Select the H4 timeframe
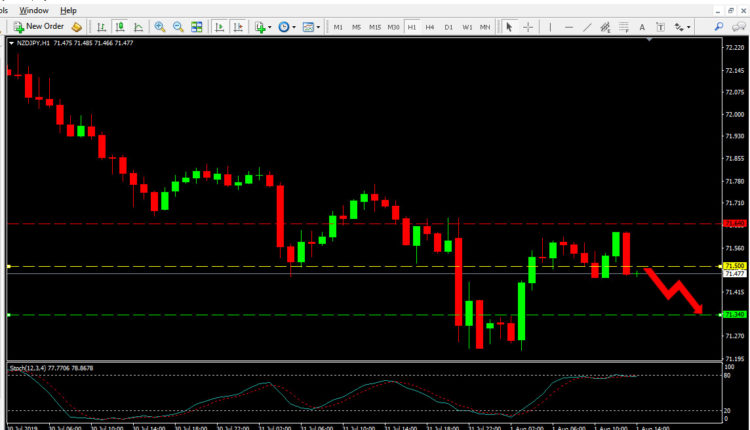 (430, 27)
